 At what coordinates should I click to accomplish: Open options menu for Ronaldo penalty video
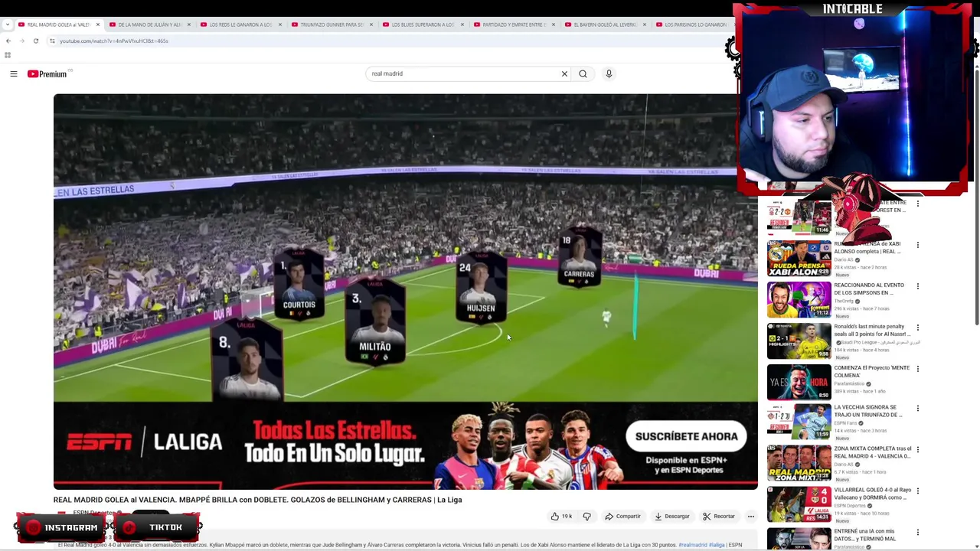918,328
